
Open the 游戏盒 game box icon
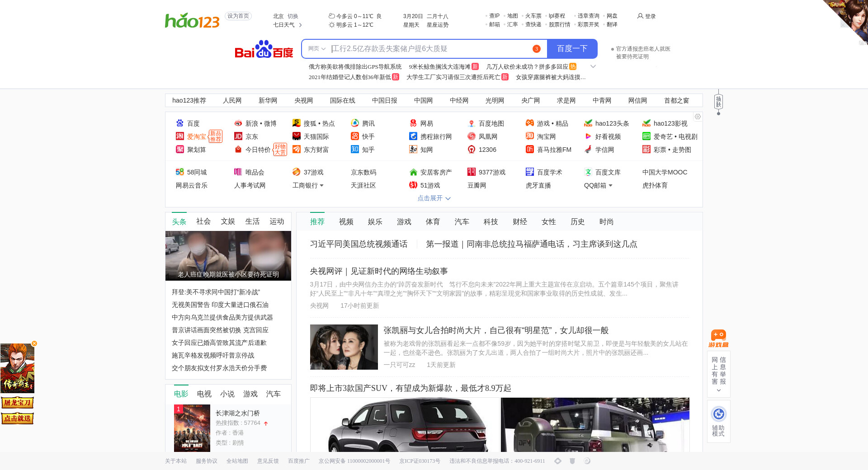718,338
